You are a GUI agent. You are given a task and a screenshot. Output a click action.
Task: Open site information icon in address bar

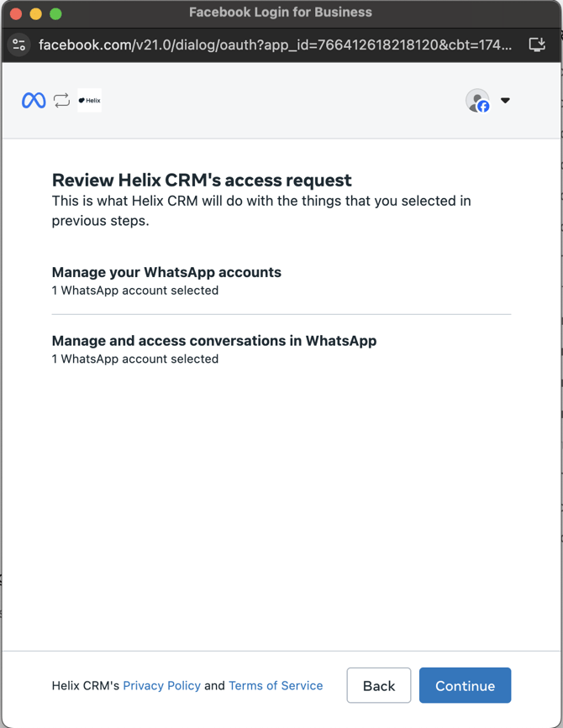click(x=19, y=45)
